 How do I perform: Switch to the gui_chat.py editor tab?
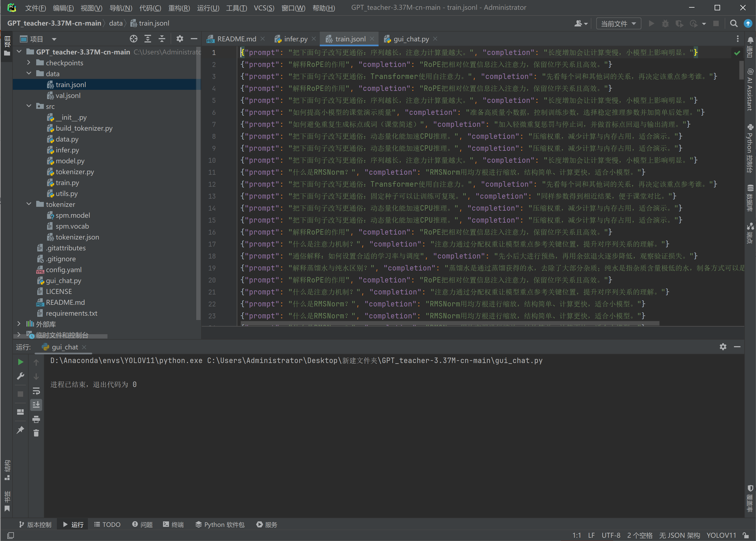click(411, 39)
